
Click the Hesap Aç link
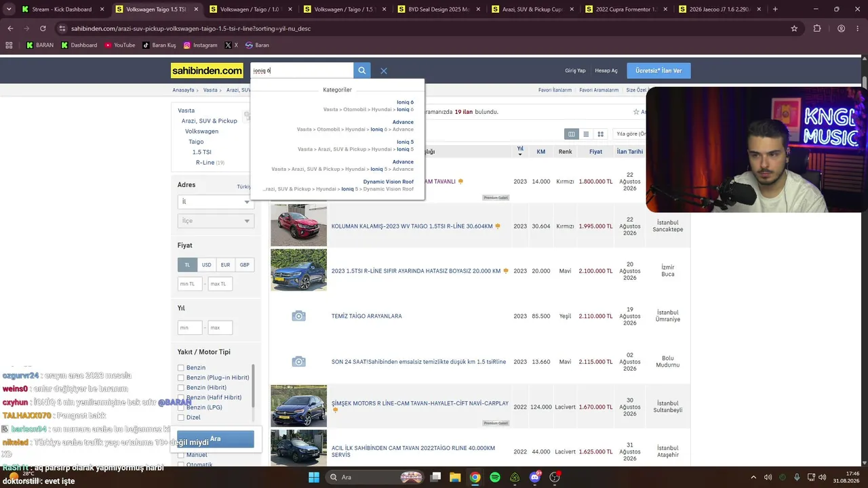tap(606, 70)
